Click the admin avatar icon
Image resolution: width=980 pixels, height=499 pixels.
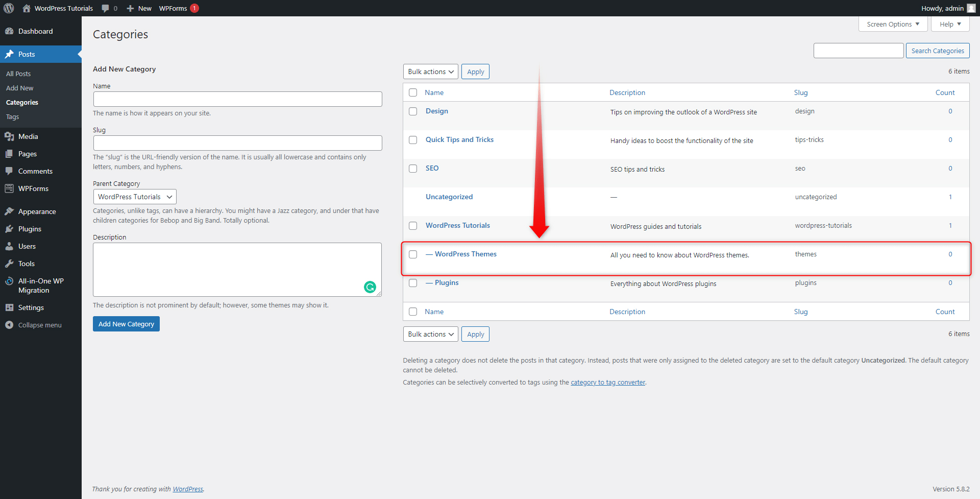pos(971,8)
